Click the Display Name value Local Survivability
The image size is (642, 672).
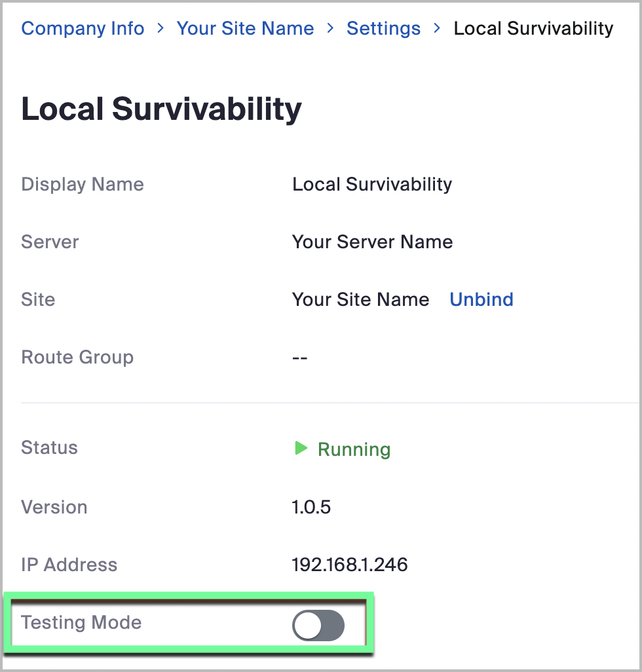point(372,184)
